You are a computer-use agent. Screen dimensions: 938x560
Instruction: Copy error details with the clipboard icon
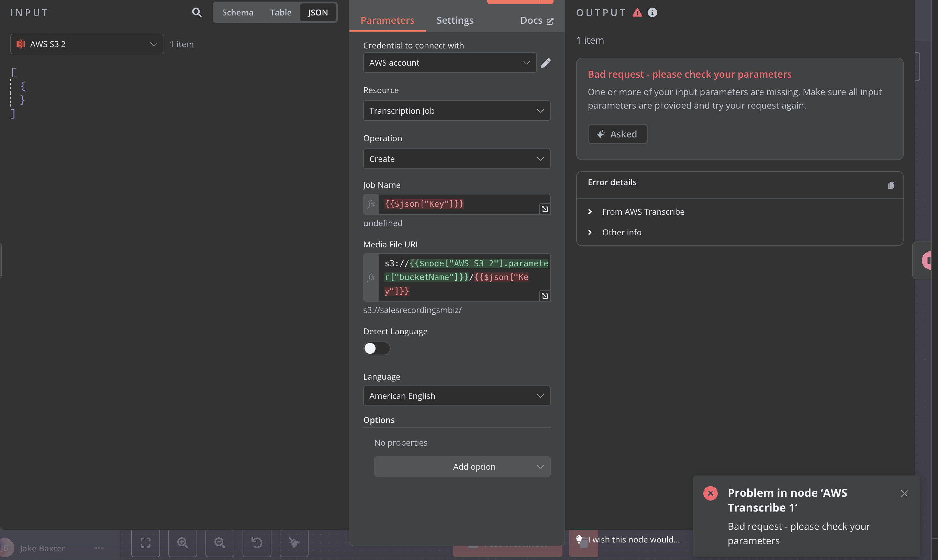(891, 185)
